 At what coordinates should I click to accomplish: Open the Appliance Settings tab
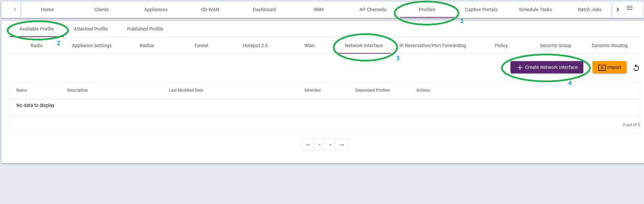[x=92, y=45]
